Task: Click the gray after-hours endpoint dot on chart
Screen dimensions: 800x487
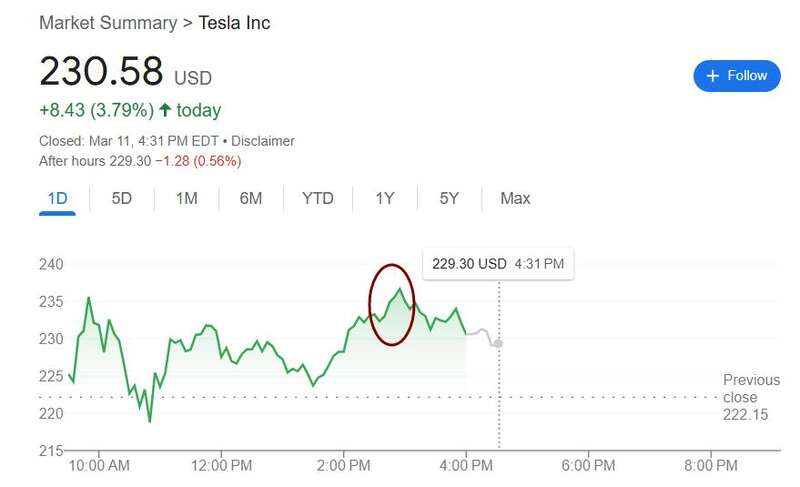Action: [x=498, y=343]
